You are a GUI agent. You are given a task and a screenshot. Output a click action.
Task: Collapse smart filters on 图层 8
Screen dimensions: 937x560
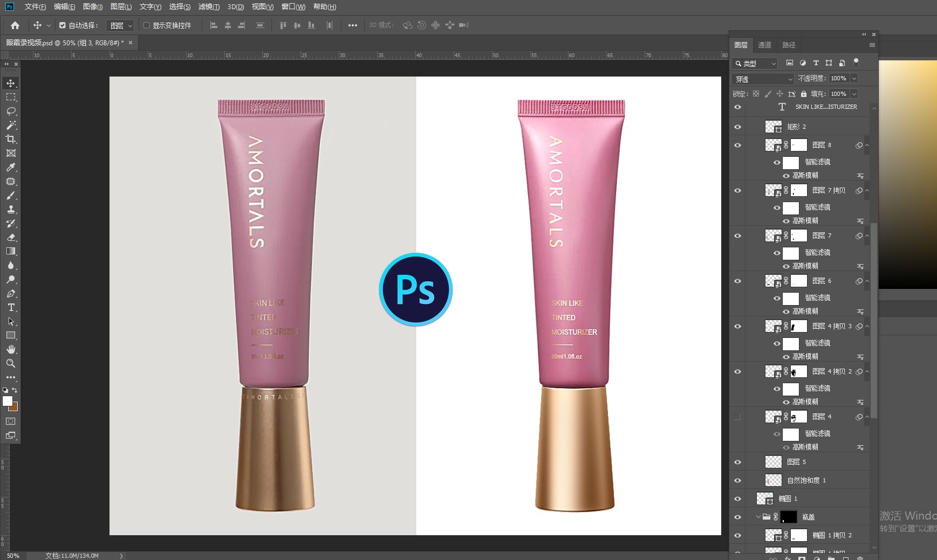[867, 146]
